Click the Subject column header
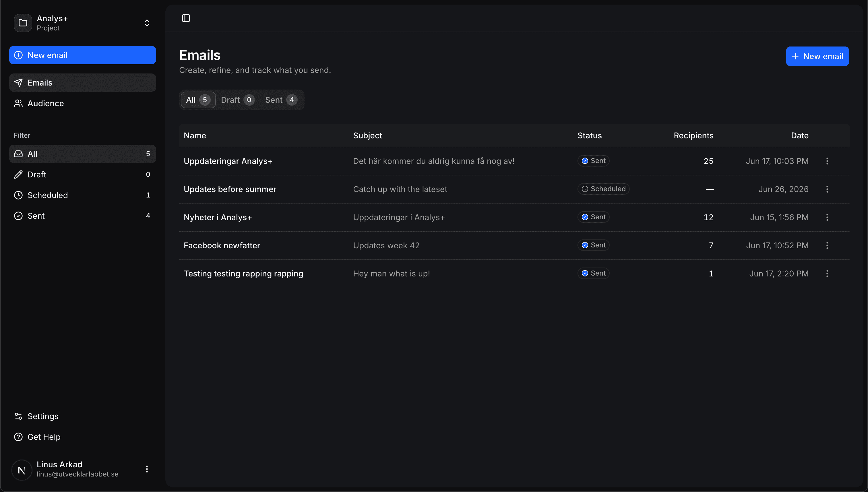868x492 pixels. pyautogui.click(x=367, y=135)
